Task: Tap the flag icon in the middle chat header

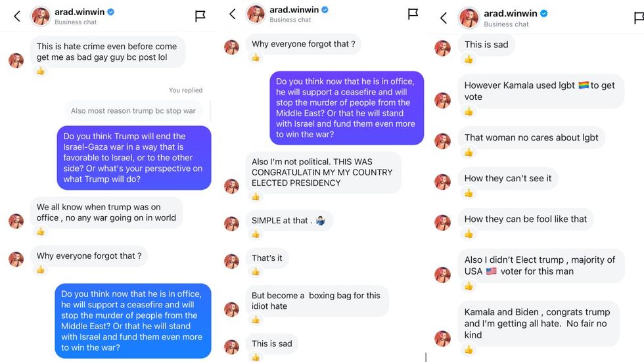Action: click(413, 14)
